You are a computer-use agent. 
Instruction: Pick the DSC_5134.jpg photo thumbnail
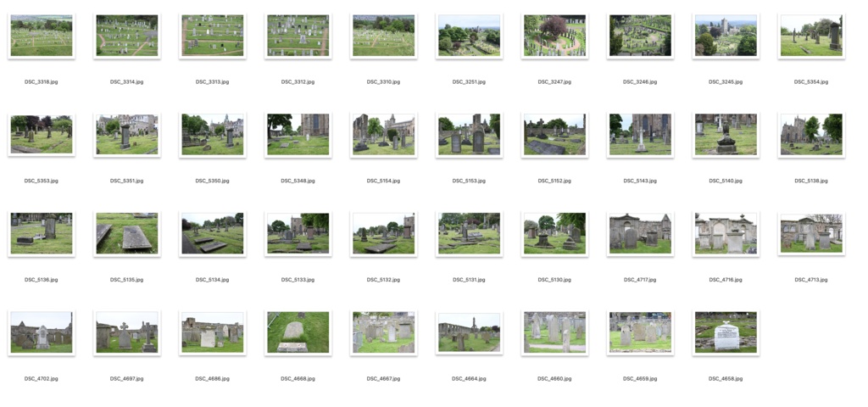tap(213, 234)
